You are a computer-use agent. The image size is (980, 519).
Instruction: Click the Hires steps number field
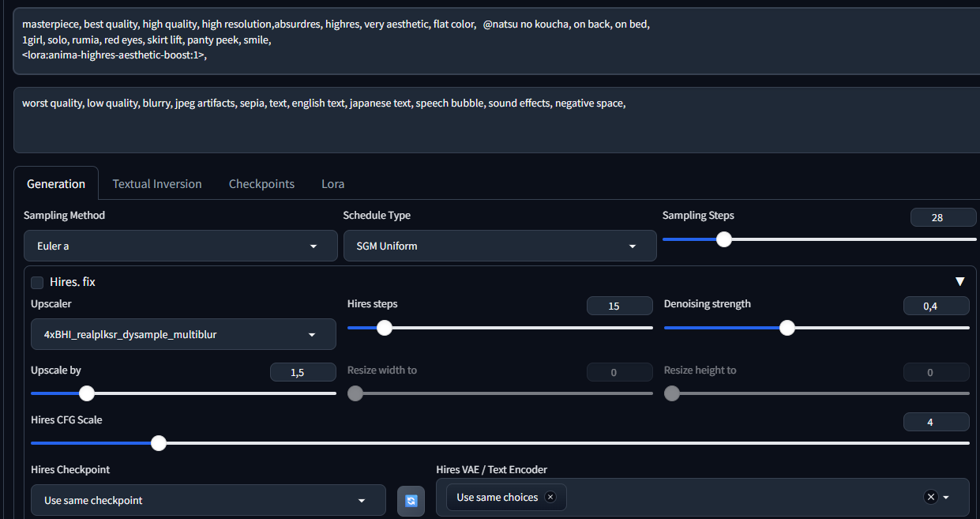click(x=619, y=306)
